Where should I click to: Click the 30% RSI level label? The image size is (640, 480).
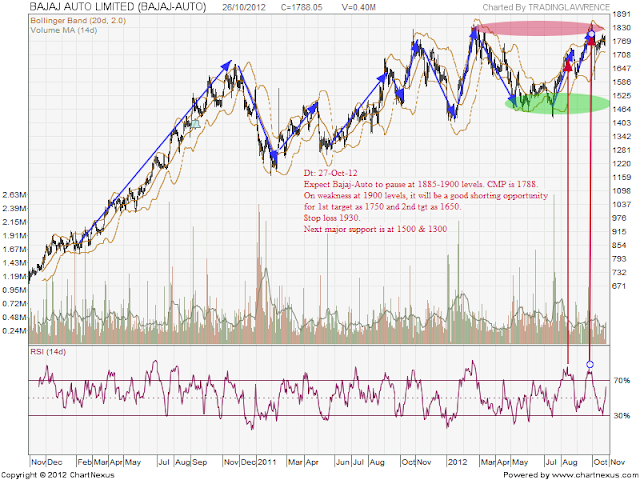coord(622,416)
